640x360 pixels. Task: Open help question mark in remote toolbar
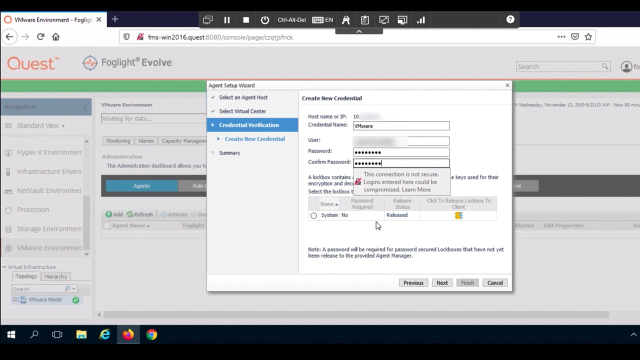click(510, 19)
